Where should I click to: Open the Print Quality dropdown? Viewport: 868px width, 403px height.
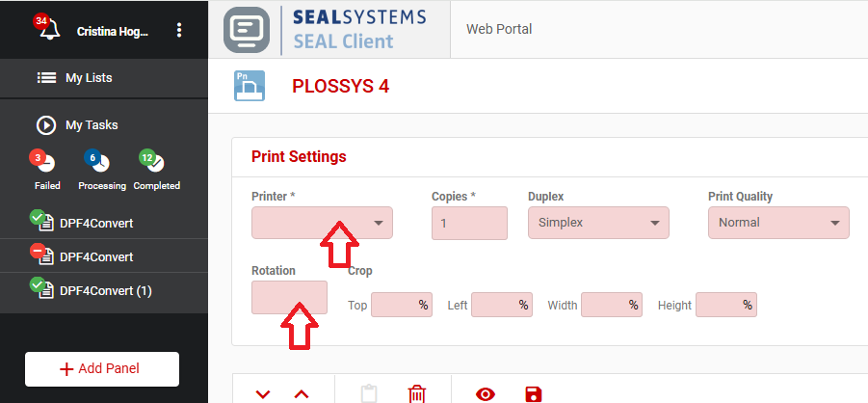(x=778, y=223)
